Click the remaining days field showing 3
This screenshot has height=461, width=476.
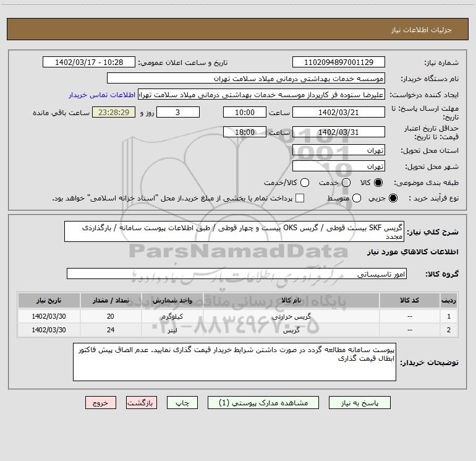178,112
